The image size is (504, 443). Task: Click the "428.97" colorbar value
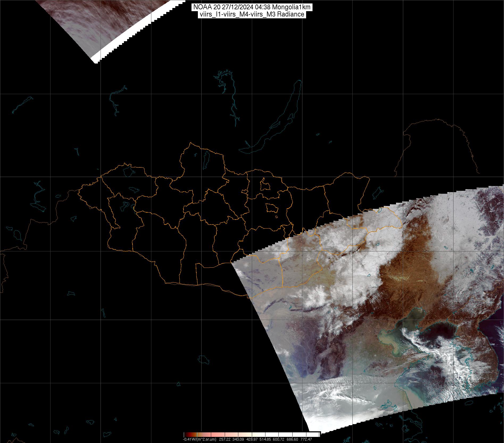tap(252, 439)
